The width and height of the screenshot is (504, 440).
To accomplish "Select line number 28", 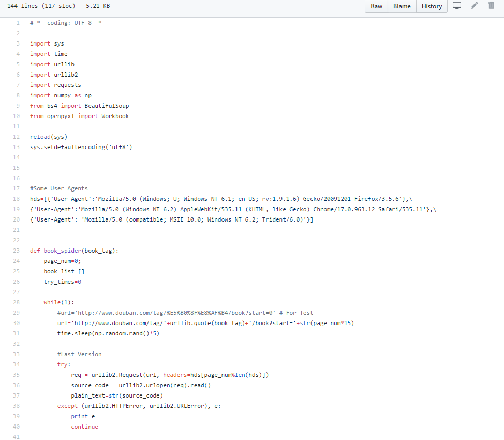I will [17, 302].
